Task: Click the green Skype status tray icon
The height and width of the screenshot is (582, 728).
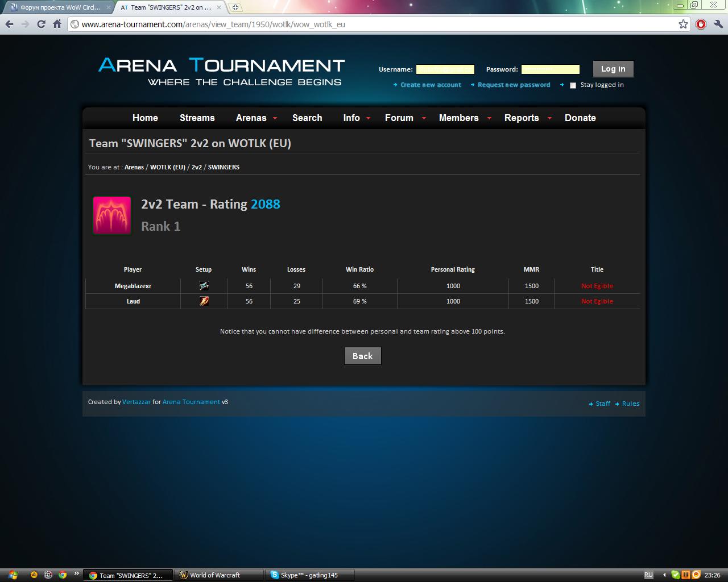Action: click(675, 575)
